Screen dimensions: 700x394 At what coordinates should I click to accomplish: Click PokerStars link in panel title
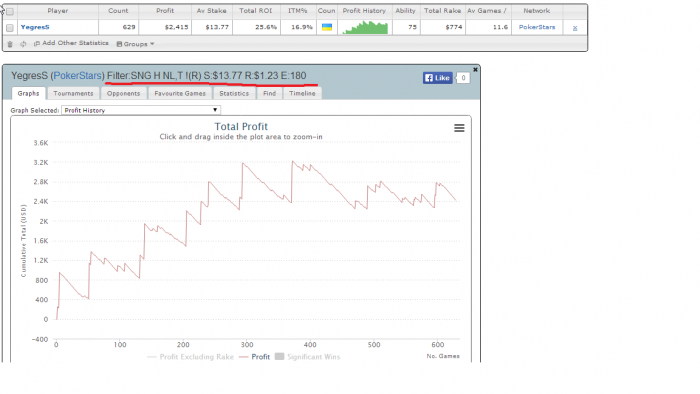[77, 75]
